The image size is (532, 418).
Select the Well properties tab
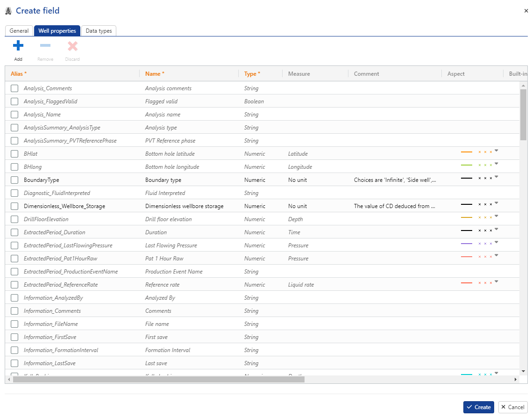pos(57,30)
